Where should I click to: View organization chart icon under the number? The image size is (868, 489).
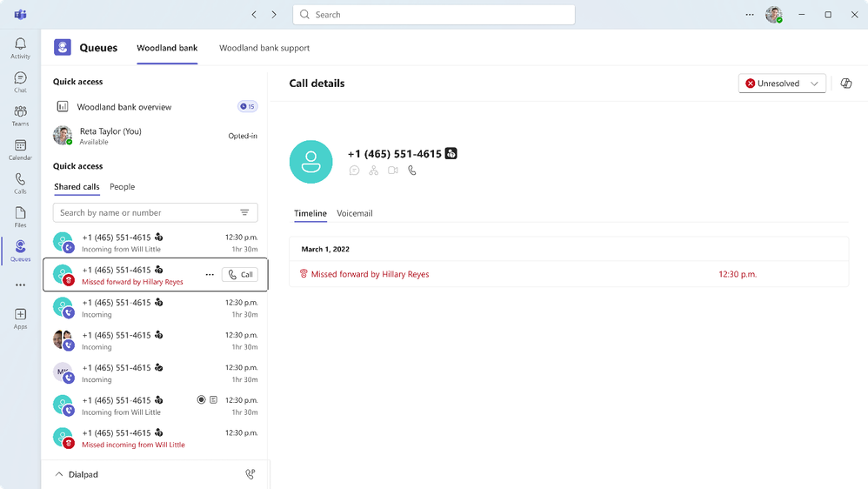tap(374, 171)
